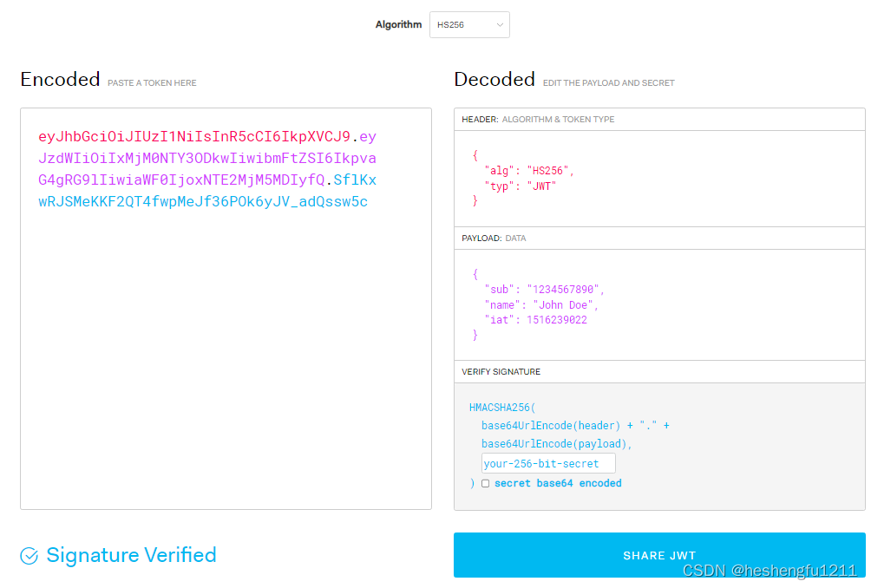Click the base64UrlEncode(header) line
Image resolution: width=871 pixels, height=588 pixels.
(575, 426)
